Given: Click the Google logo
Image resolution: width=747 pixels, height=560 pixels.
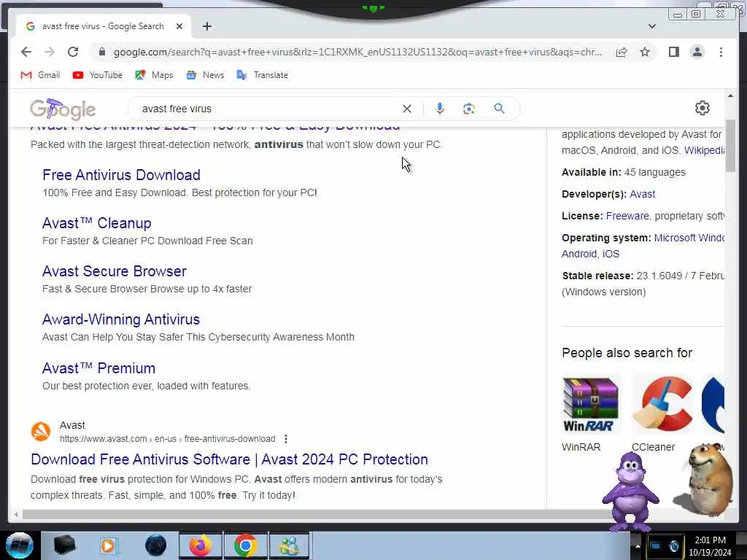Looking at the screenshot, I should [63, 109].
